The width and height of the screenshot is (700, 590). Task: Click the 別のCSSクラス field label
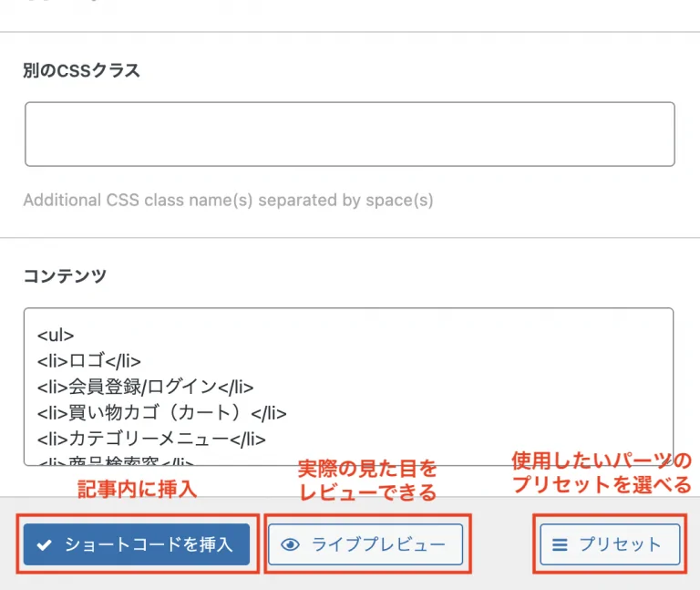point(81,70)
